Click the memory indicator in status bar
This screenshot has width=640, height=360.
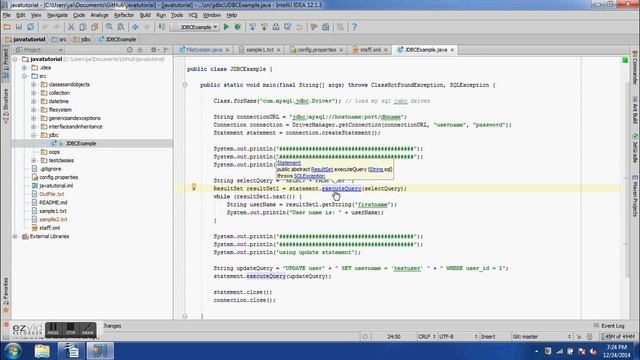[618, 337]
